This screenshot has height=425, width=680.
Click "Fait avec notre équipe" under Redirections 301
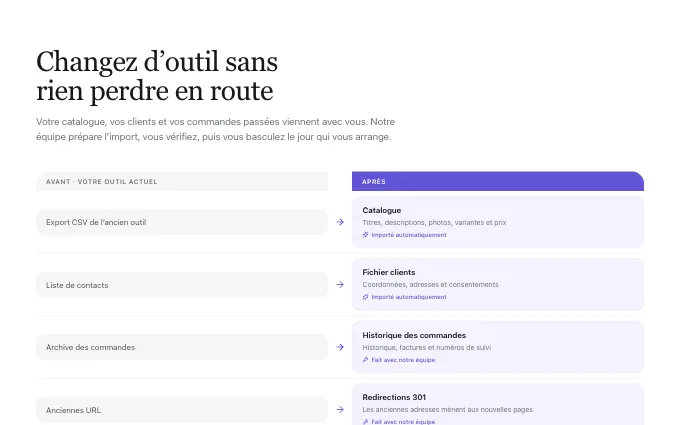[403, 422]
